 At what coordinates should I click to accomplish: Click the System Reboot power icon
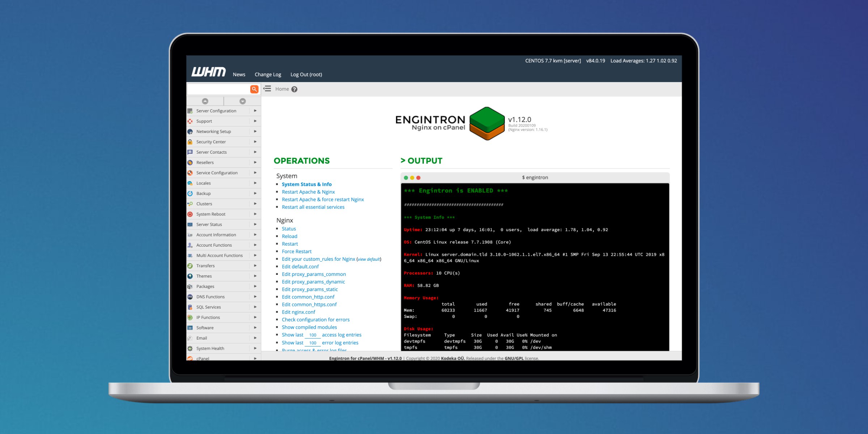[190, 214]
